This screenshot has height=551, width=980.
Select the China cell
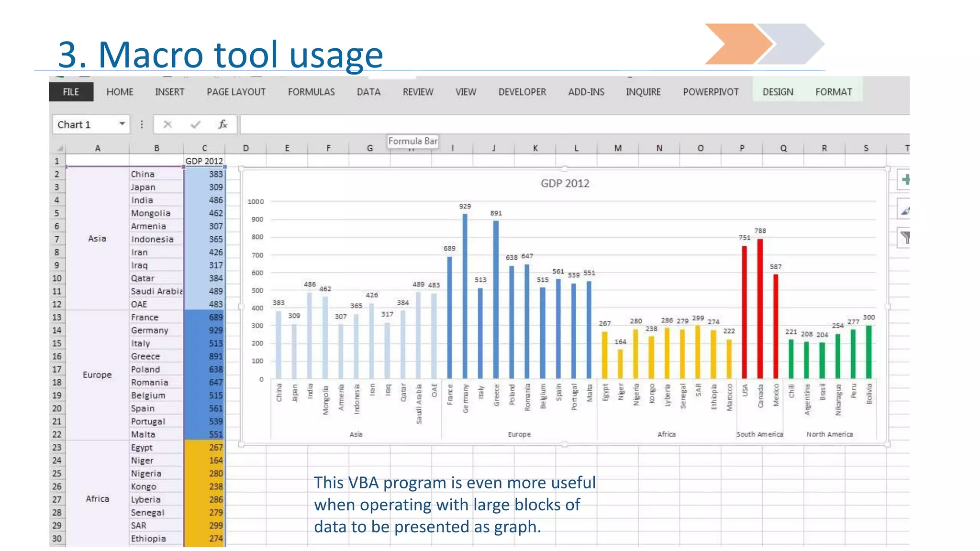[156, 174]
